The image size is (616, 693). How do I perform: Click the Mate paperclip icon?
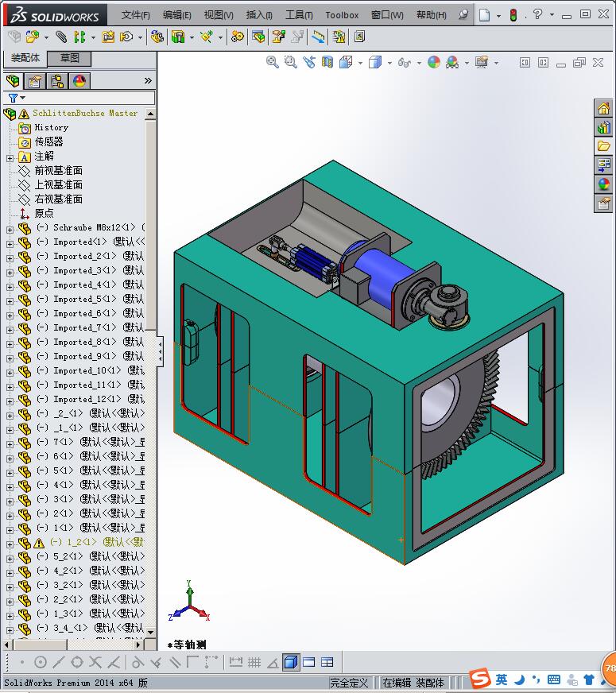tap(61, 37)
